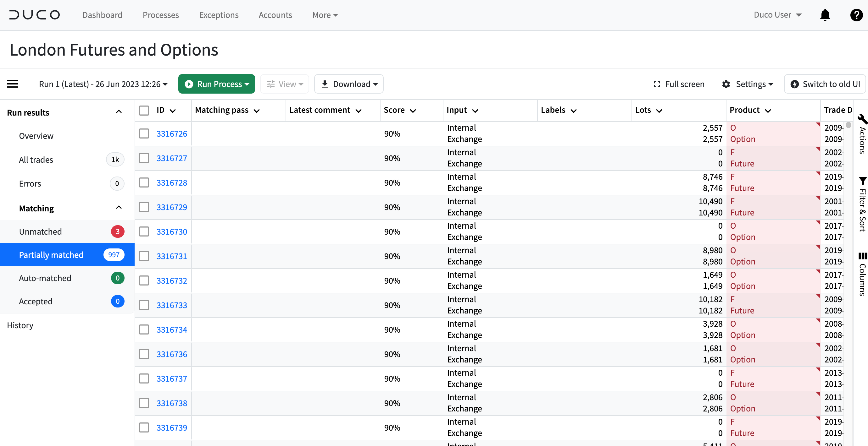Collapse the Matching section in sidebar
Screen dimensions: 868x446
point(118,208)
